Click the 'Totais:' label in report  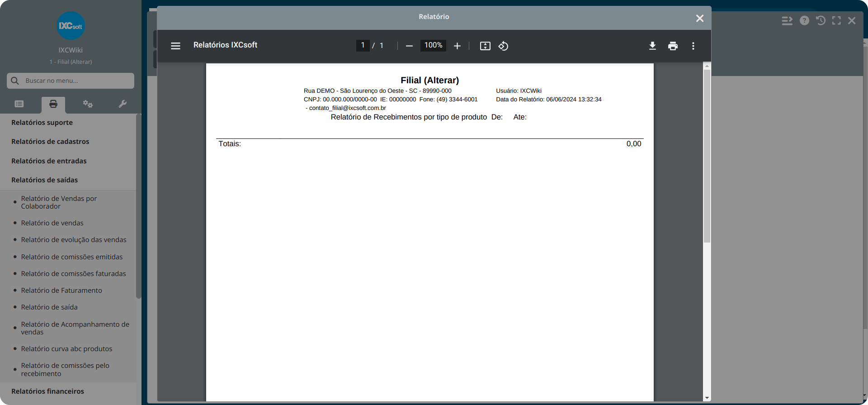pyautogui.click(x=230, y=144)
